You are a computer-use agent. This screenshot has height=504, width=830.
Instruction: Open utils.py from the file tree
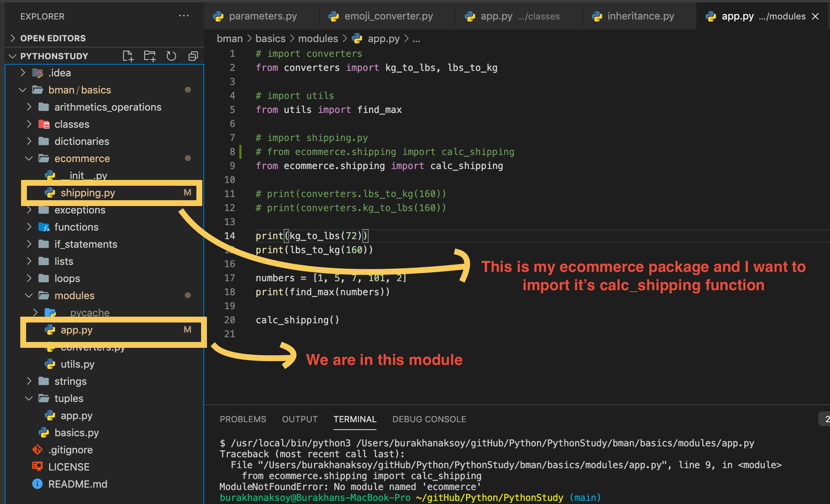click(x=78, y=364)
